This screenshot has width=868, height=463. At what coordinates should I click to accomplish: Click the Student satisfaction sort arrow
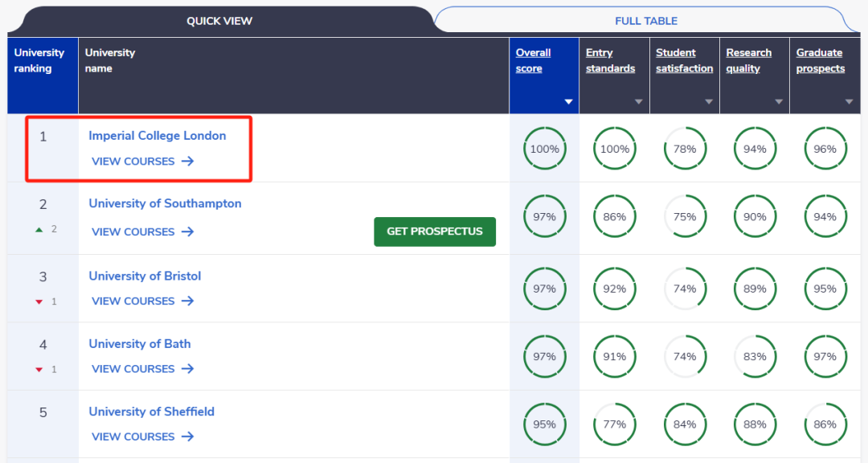pos(709,102)
